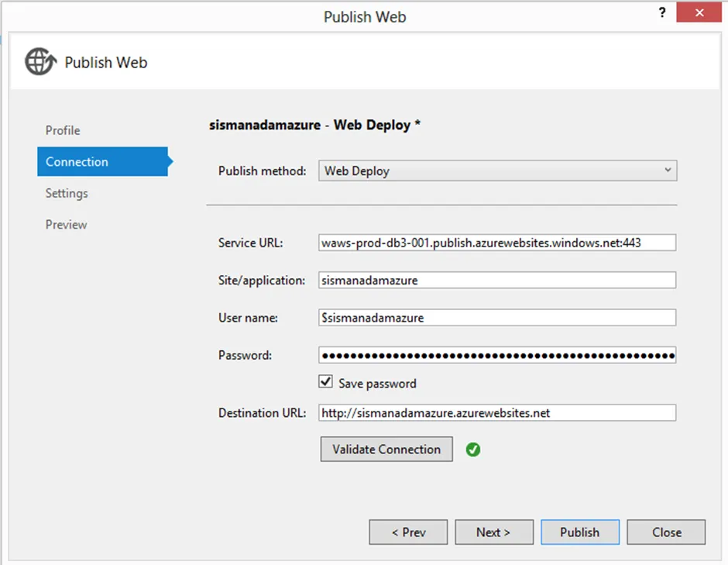Click the 'Publish Web' title bar text
The height and width of the screenshot is (565, 728).
(x=365, y=17)
